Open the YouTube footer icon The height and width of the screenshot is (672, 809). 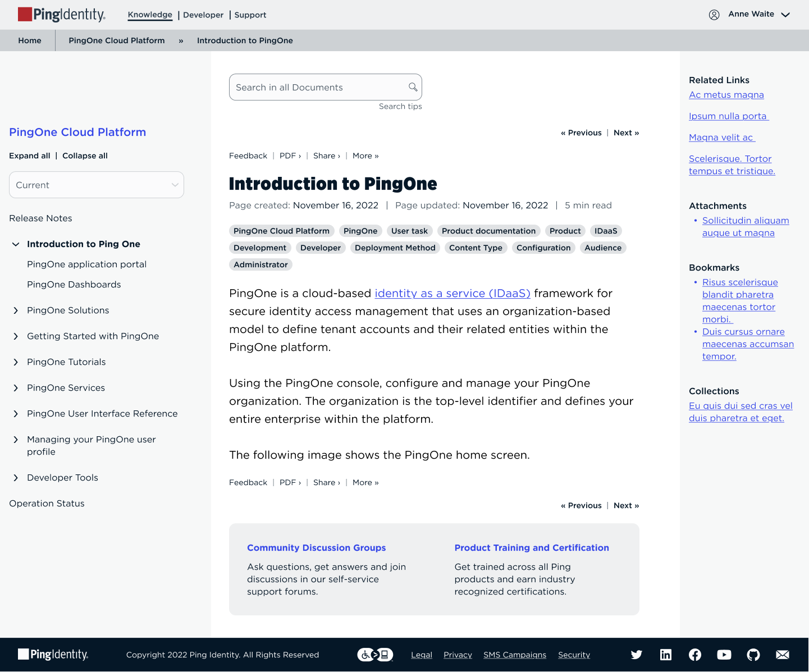tap(724, 655)
